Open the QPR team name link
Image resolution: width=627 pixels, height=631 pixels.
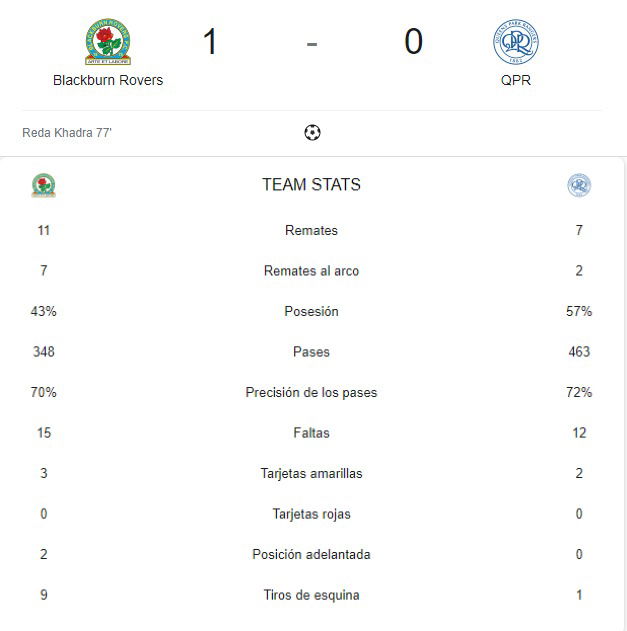(516, 80)
